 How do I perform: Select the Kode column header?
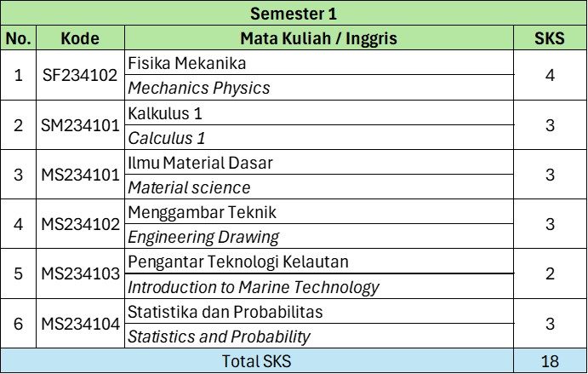tap(80, 38)
